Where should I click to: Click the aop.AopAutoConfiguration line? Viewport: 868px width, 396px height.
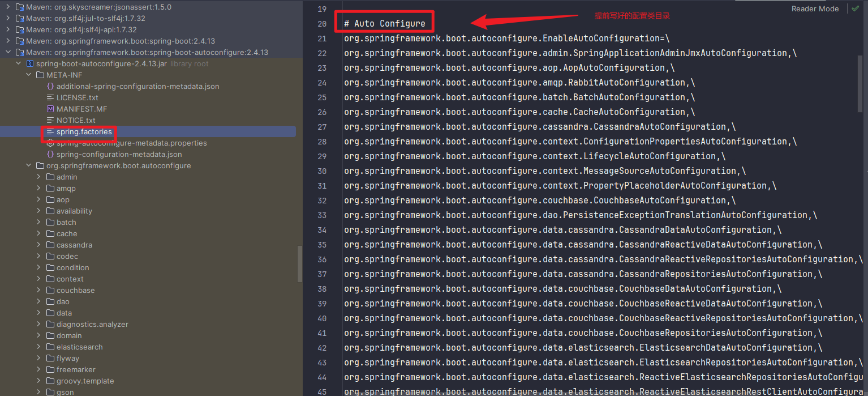click(509, 68)
